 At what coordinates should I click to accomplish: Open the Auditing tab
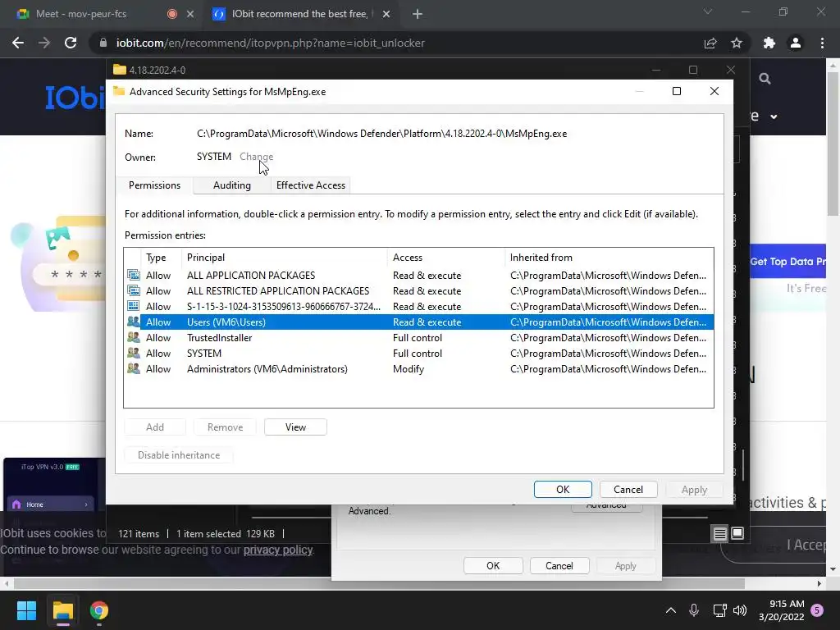(232, 185)
